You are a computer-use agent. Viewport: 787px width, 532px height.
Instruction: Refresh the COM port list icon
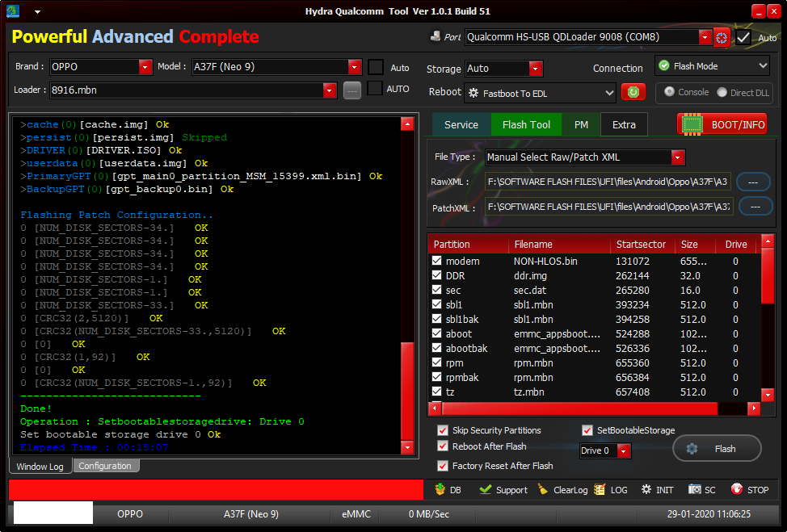point(722,37)
